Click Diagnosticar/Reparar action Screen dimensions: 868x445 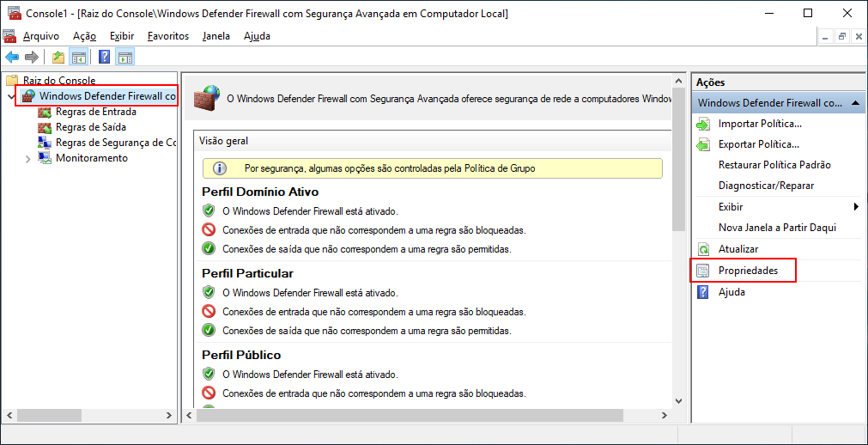(766, 186)
